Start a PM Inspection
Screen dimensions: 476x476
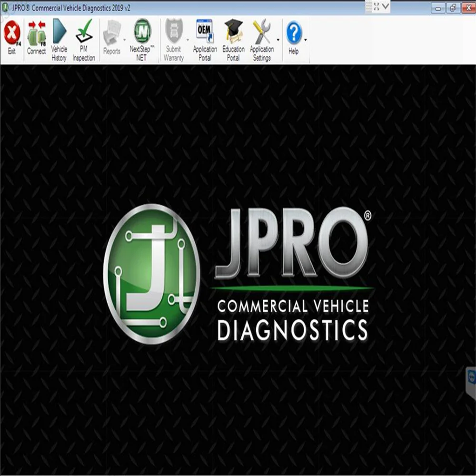pos(84,40)
